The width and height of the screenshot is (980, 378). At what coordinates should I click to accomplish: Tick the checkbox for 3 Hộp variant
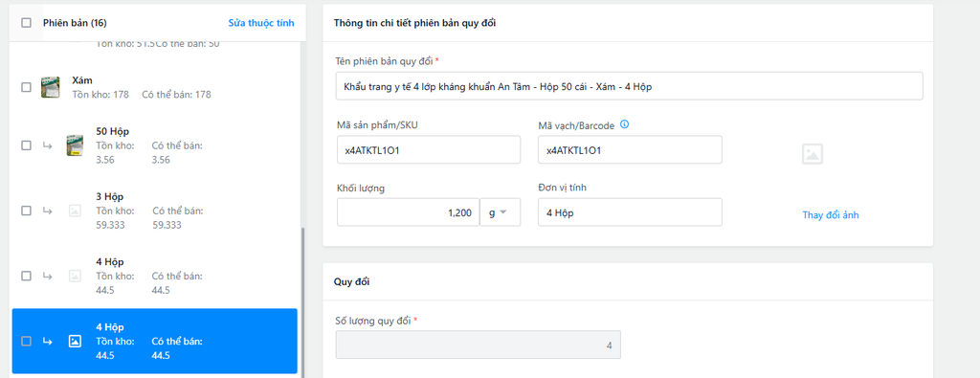click(x=26, y=211)
